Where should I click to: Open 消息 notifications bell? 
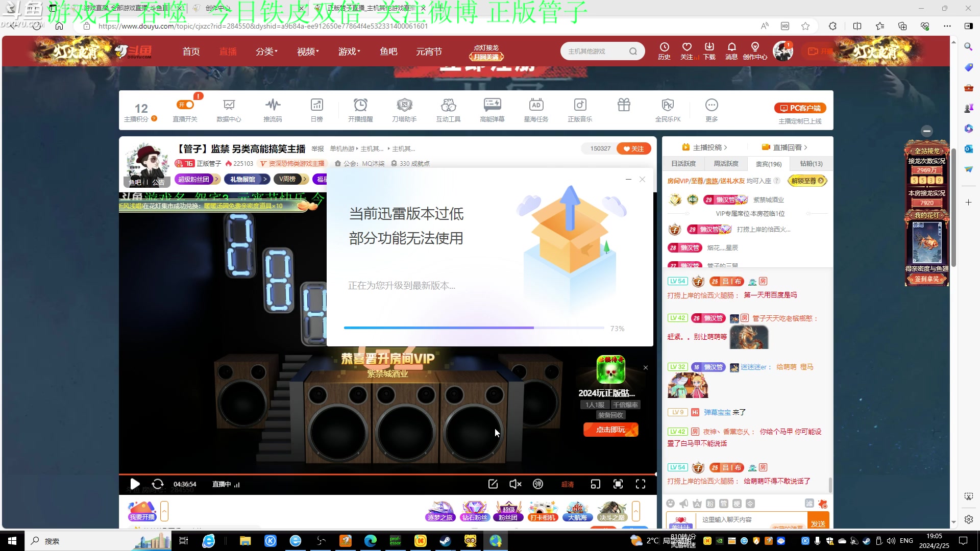tap(731, 51)
